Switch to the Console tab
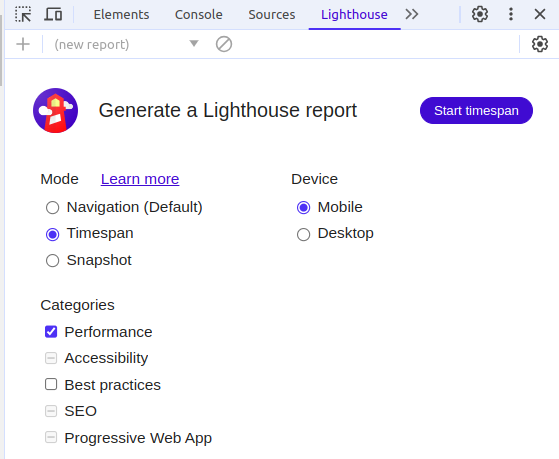Viewport: 559px width, 459px height. point(199,15)
